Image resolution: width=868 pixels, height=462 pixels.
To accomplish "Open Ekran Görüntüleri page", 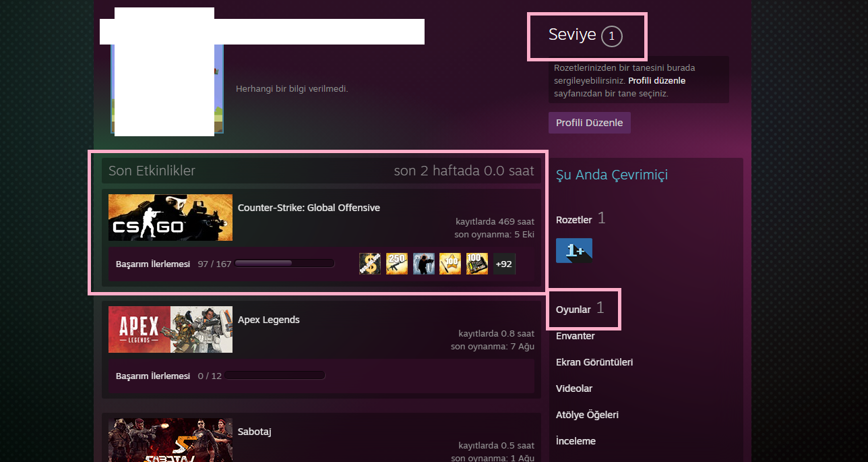I will click(x=594, y=362).
